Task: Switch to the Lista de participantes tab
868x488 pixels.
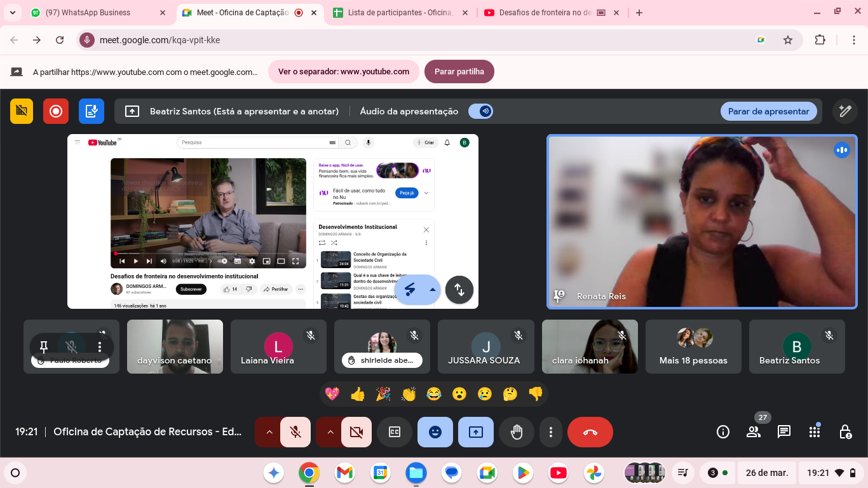Action: click(x=400, y=13)
